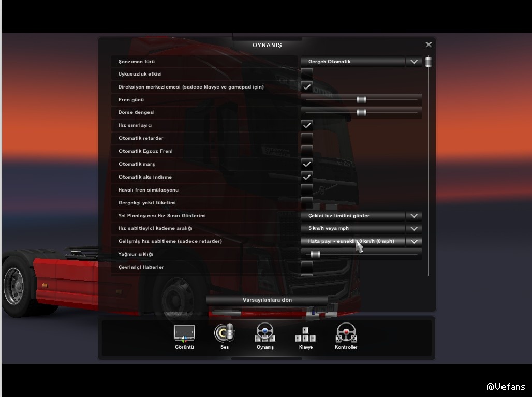Screen dimensions: 532x397
Task: Close the Oynanış settings window
Action: pyautogui.click(x=428, y=45)
